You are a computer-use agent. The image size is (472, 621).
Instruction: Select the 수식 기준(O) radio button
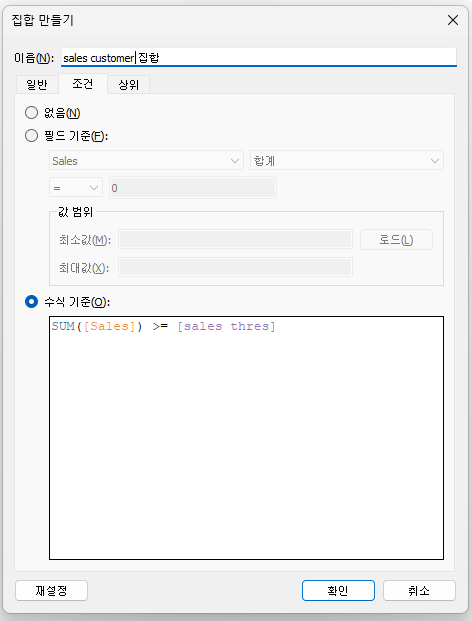tap(31, 302)
